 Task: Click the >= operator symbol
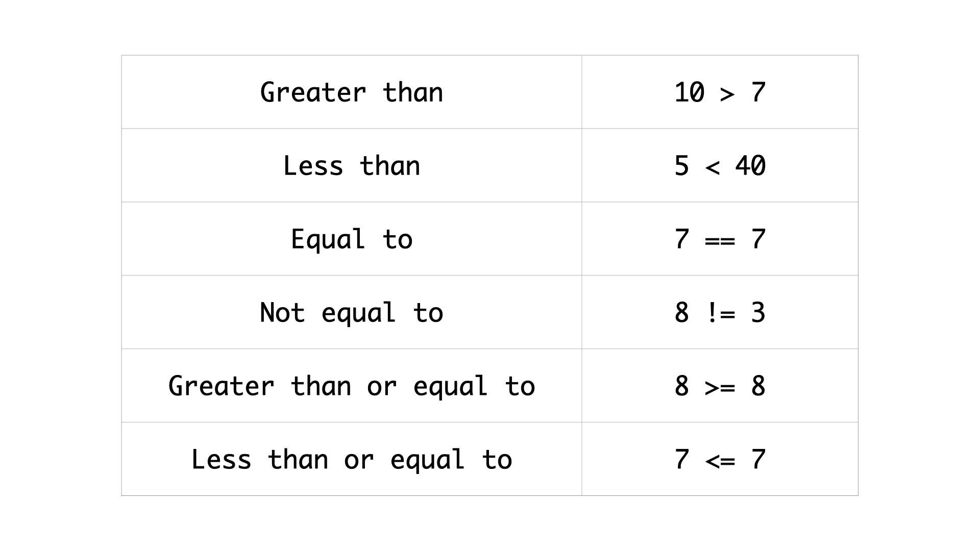[720, 388]
